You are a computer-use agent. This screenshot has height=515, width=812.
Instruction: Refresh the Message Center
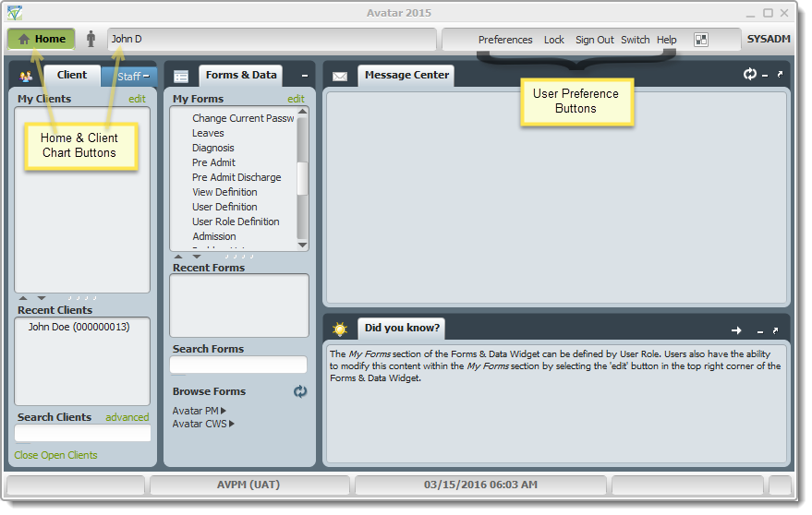750,75
